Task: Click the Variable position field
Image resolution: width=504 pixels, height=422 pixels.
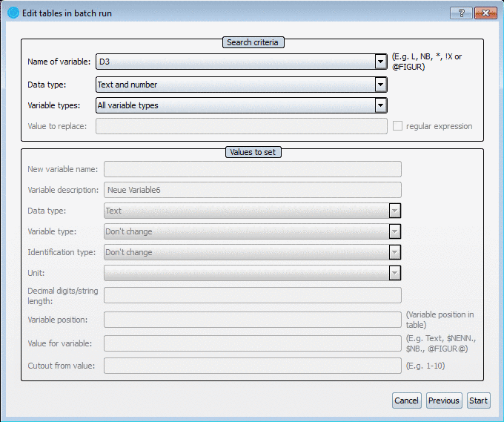Action: coord(252,320)
